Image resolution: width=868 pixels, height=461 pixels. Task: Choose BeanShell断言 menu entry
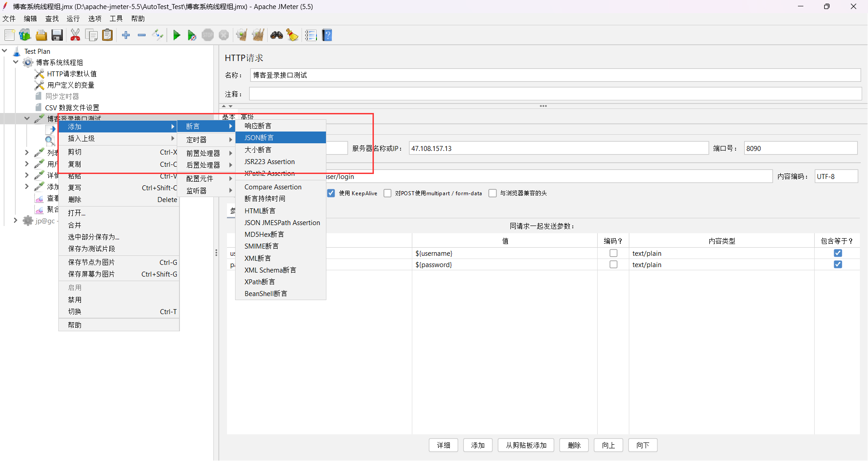(281, 293)
